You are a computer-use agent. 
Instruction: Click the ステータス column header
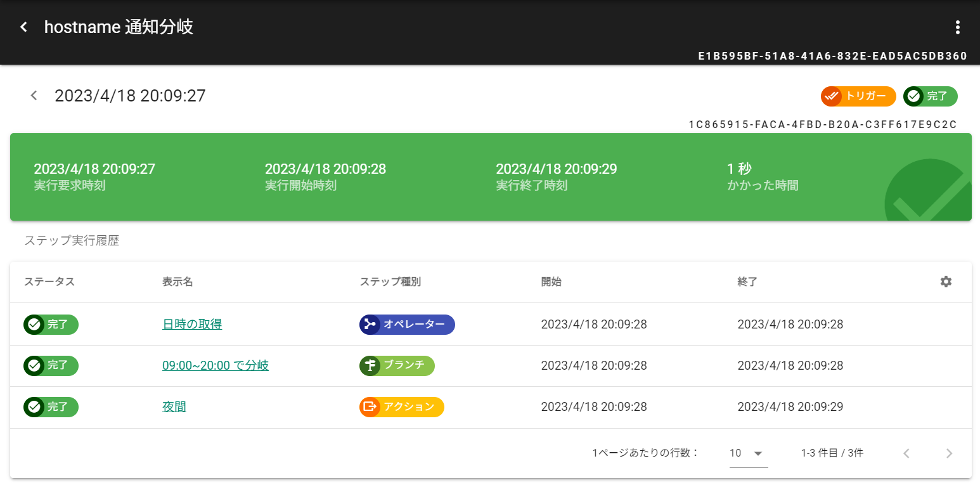[49, 282]
